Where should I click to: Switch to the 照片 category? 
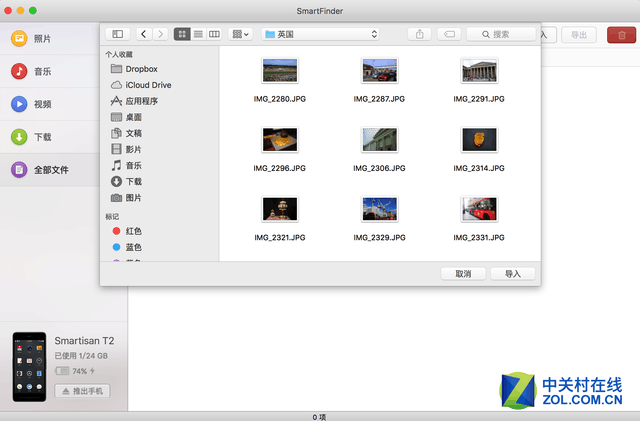pos(42,38)
